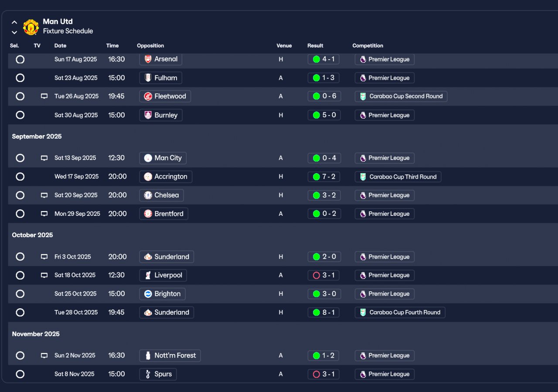558x392 pixels.
Task: Click the Competition column header
Action: point(368,46)
